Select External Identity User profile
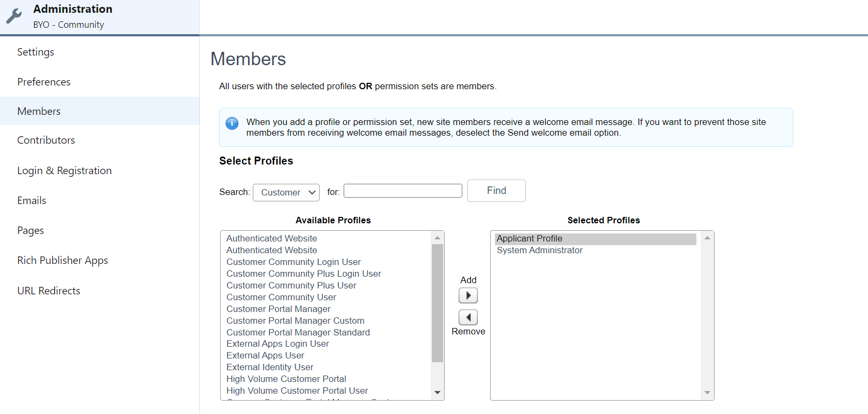 click(270, 367)
